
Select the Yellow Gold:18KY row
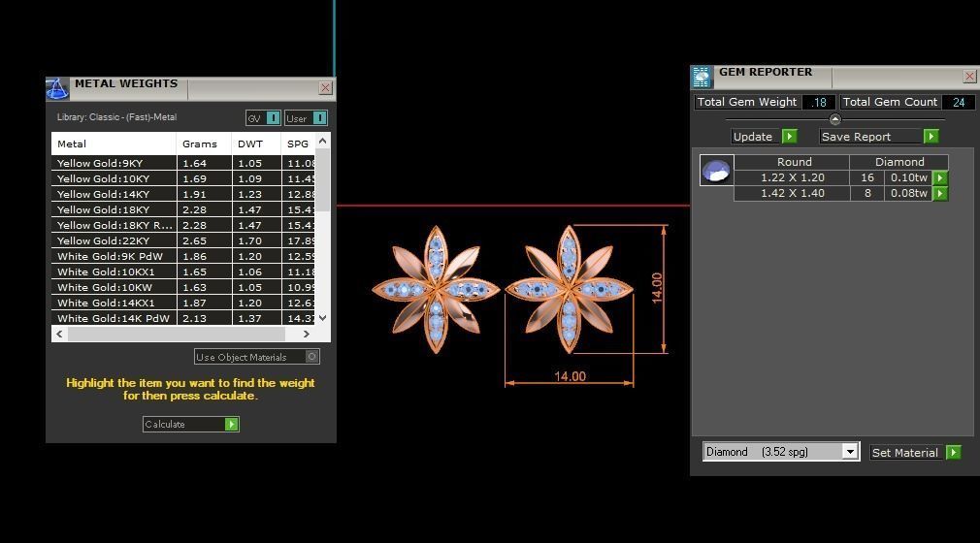[183, 210]
